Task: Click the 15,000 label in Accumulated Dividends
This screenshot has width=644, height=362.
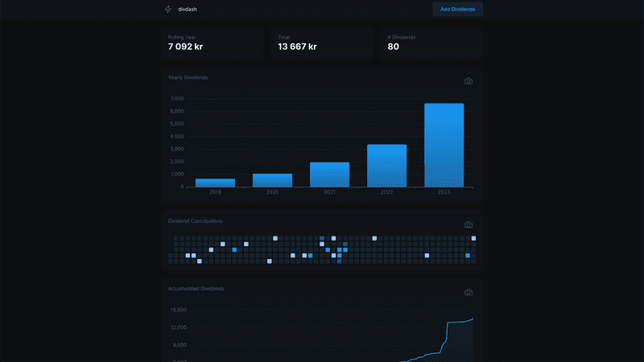Action: [x=178, y=310]
